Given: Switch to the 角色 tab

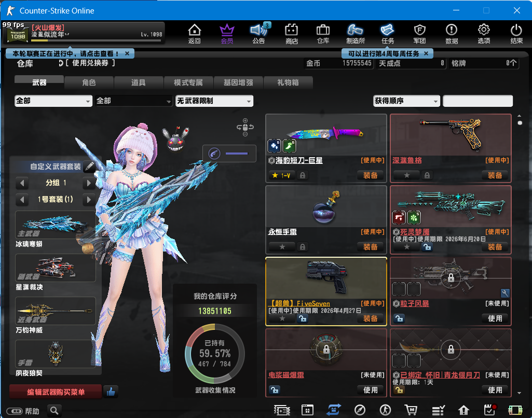Looking at the screenshot, I should point(89,82).
